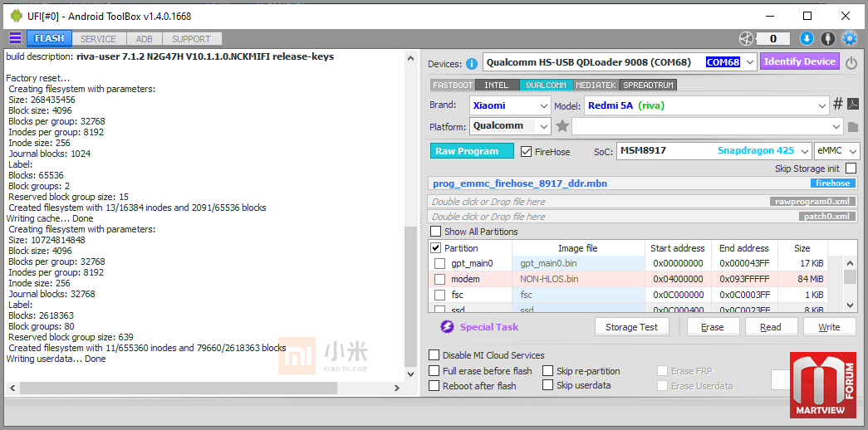The height and width of the screenshot is (430, 868).
Task: Click the favorite star icon
Action: pyautogui.click(x=562, y=126)
